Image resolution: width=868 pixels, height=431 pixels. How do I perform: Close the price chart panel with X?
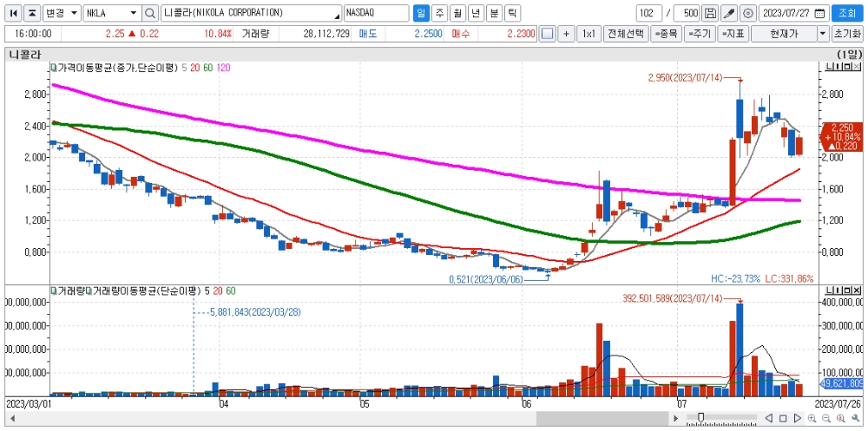pyautogui.click(x=857, y=67)
